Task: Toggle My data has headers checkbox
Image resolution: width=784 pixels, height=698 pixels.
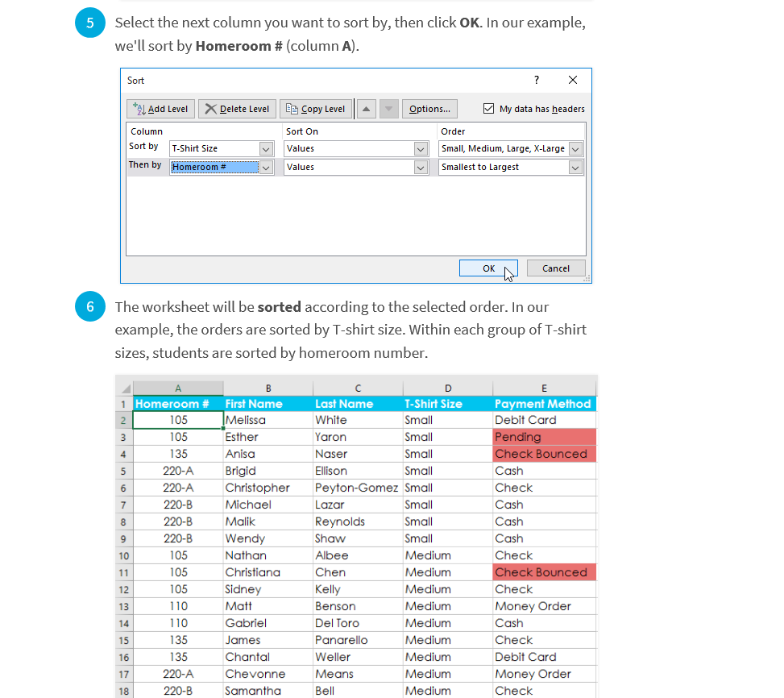Action: coord(488,109)
